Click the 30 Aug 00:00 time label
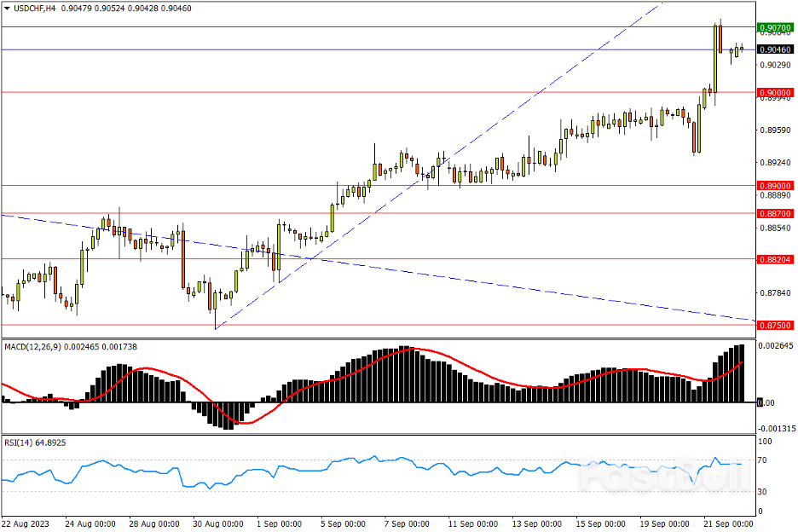 (221, 523)
